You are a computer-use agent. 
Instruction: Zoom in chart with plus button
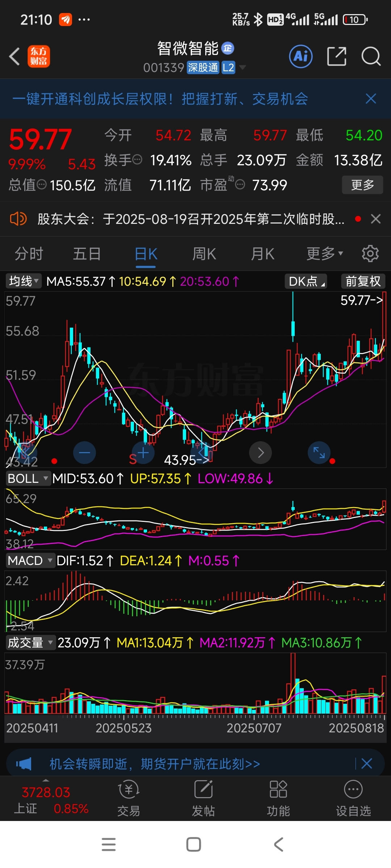pyautogui.click(x=143, y=452)
